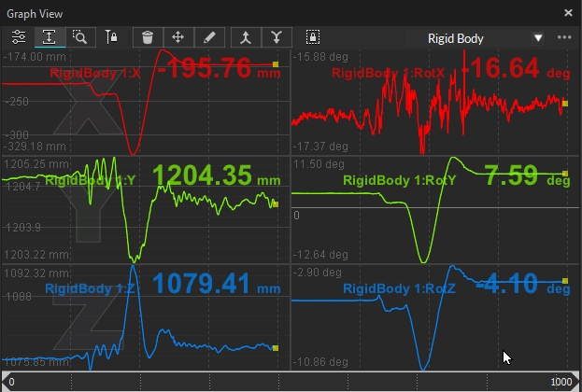Click the split tracks icon
The width and height of the screenshot is (582, 392).
click(x=276, y=37)
